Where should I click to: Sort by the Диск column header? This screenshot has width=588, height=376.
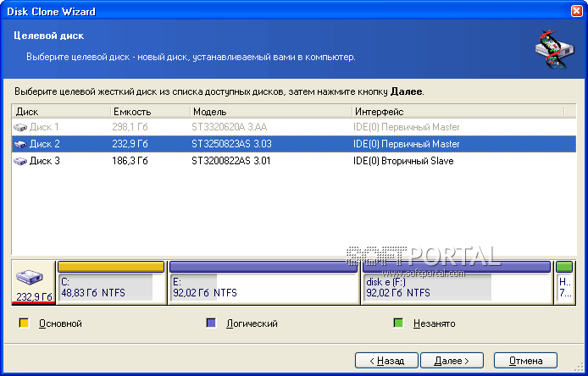point(62,112)
